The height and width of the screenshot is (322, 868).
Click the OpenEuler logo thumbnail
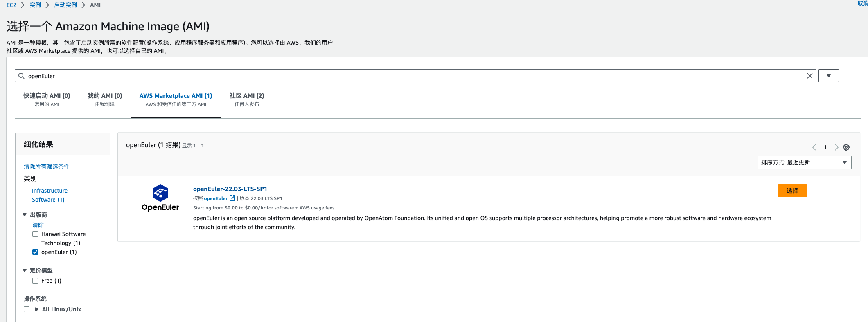[160, 198]
